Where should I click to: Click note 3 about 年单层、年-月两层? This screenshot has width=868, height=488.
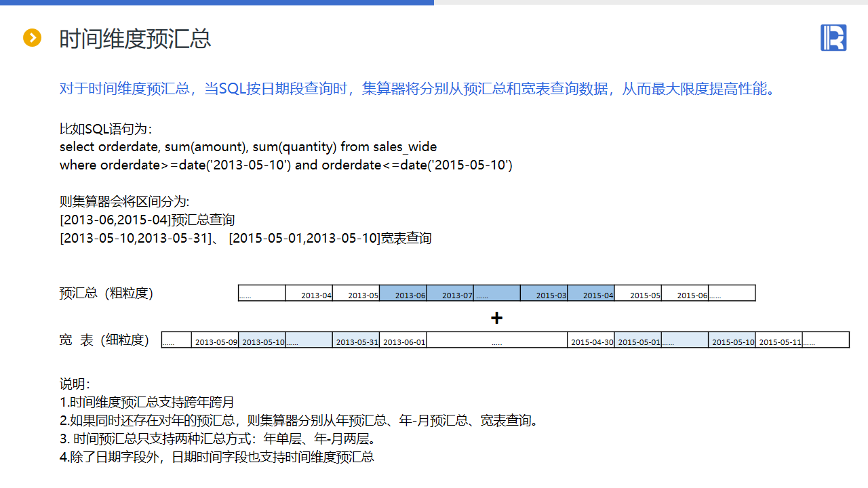coord(218,439)
